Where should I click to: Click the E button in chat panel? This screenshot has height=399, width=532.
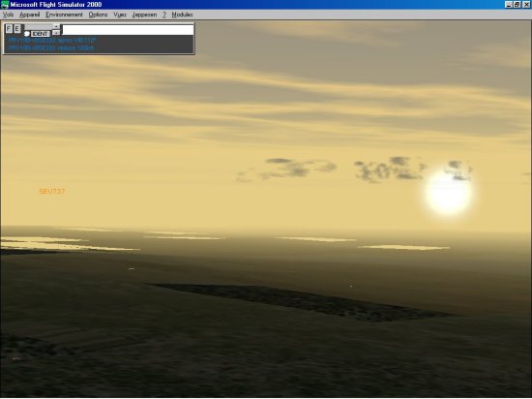click(17, 29)
